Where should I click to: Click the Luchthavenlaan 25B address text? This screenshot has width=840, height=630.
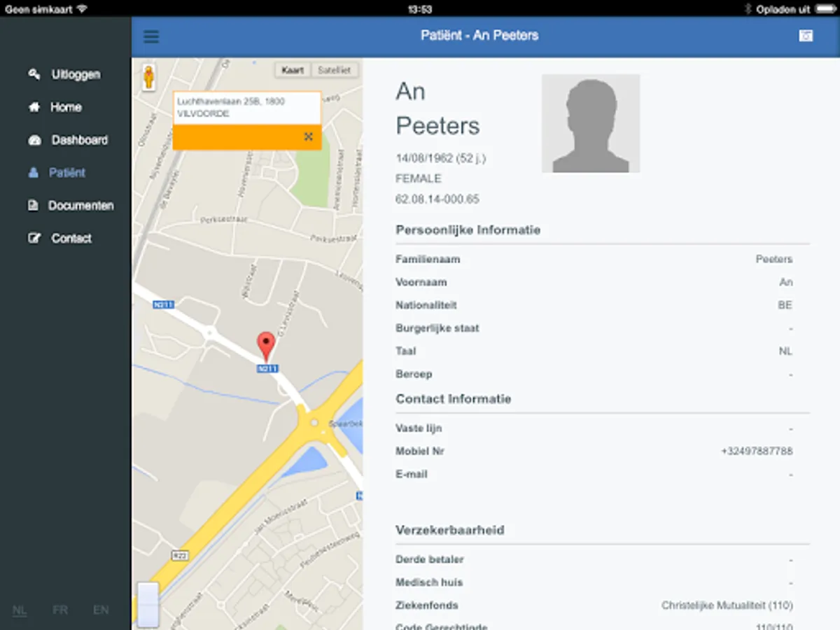(231, 107)
